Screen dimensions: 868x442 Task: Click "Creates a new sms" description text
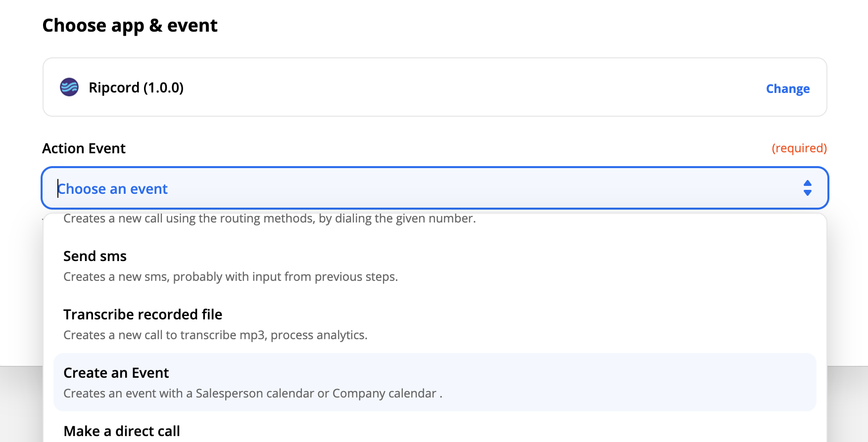coord(230,277)
